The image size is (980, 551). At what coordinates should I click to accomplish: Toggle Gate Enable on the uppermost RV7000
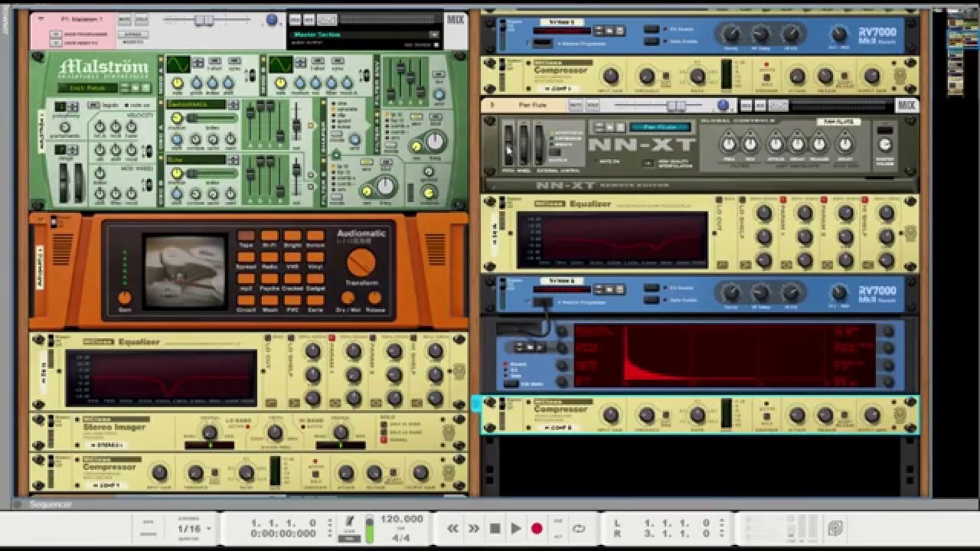(650, 41)
